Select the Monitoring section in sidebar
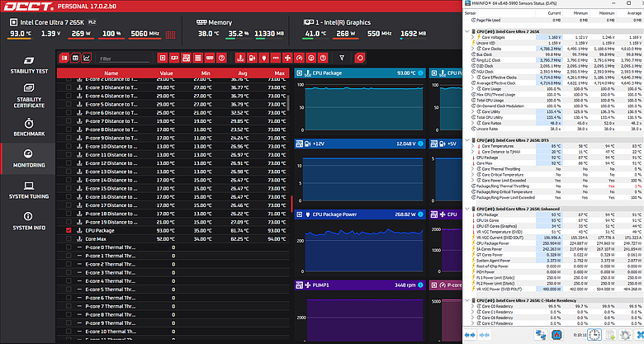The height and width of the screenshot is (344, 644). [x=29, y=158]
